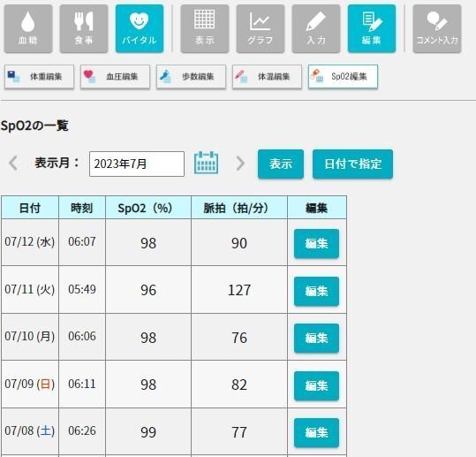Click the pulse value 127
Screen dimensions: 476x457
tap(239, 290)
